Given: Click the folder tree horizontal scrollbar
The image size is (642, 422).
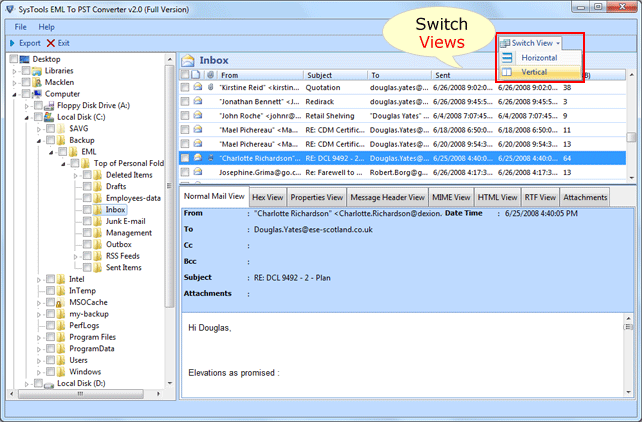Looking at the screenshot, I should [x=81, y=394].
